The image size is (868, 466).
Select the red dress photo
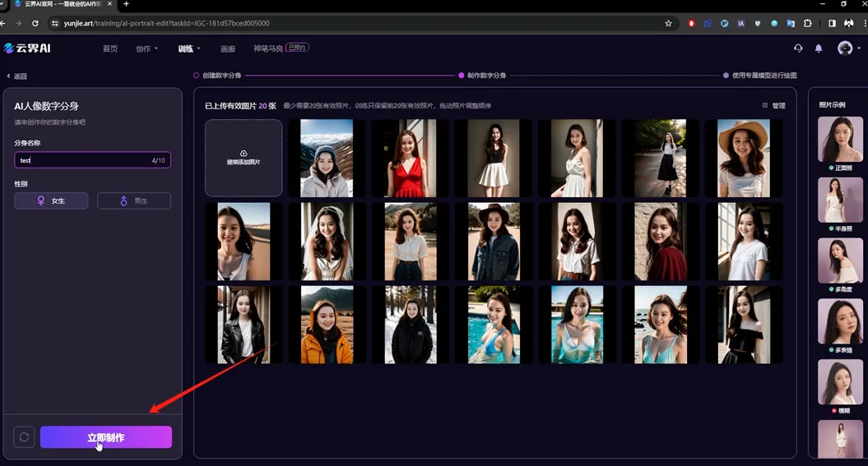[411, 158]
